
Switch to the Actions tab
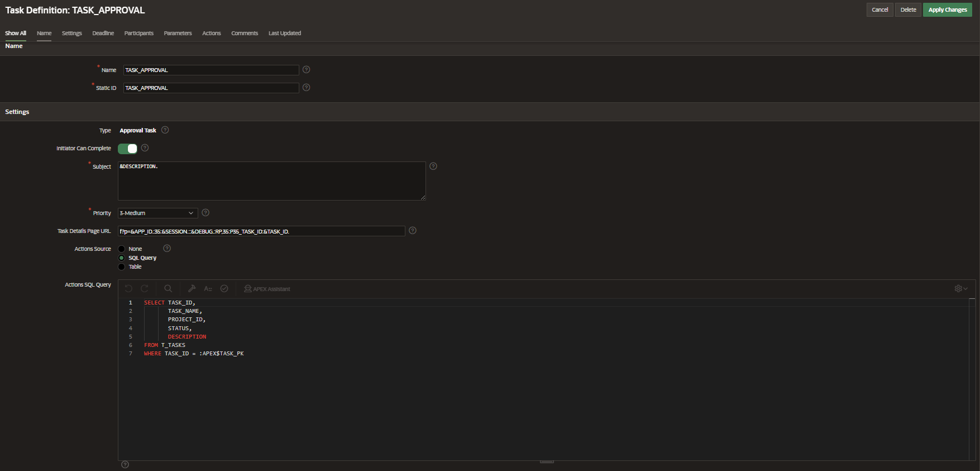pos(212,34)
